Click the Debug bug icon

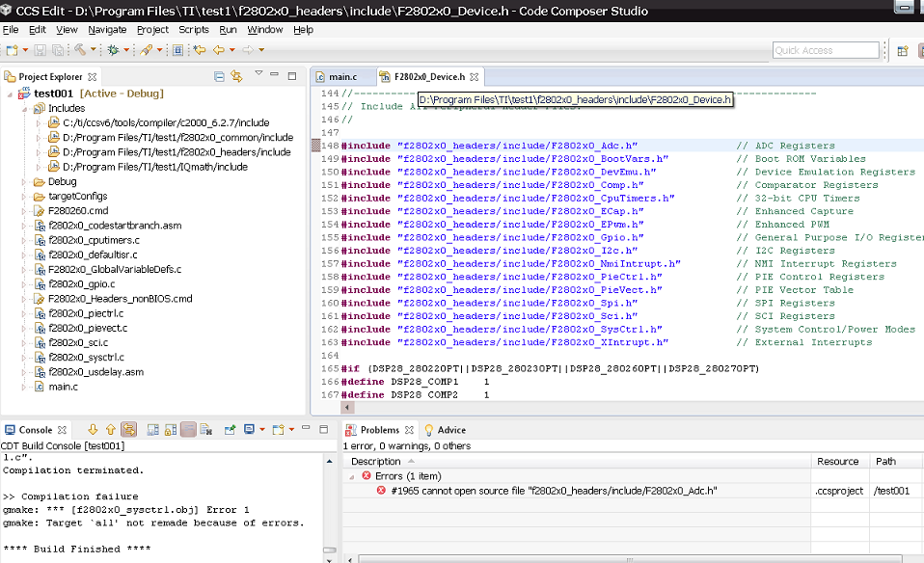114,49
